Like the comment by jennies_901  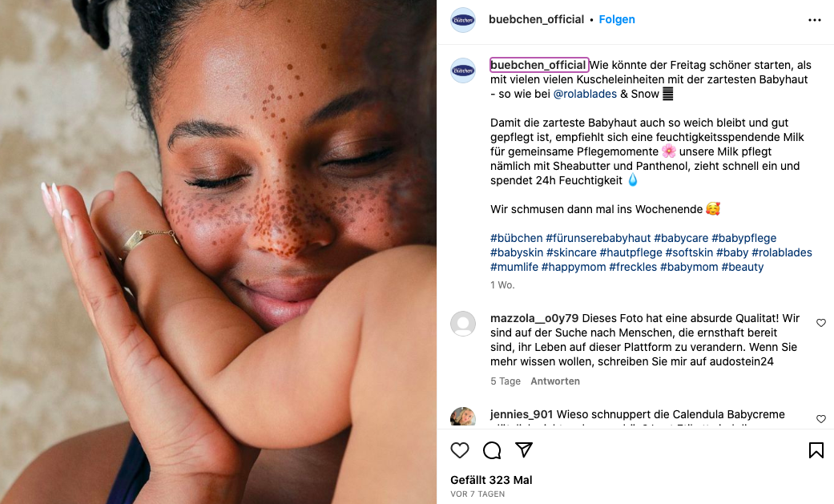[820, 419]
